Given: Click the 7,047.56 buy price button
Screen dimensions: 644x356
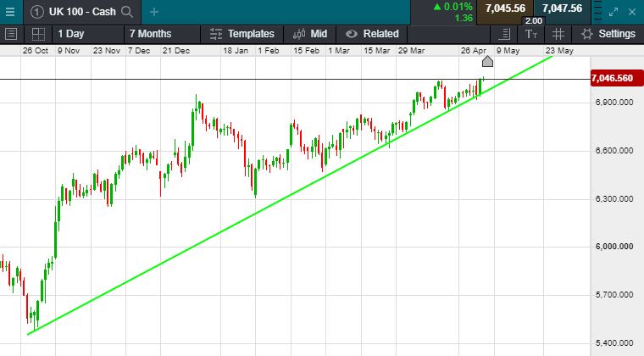Looking at the screenshot, I should tap(562, 8).
